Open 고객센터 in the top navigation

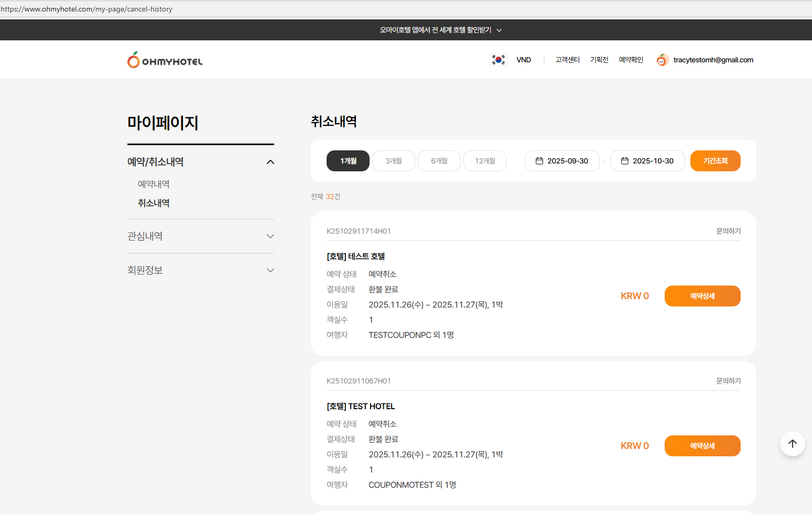[567, 60]
